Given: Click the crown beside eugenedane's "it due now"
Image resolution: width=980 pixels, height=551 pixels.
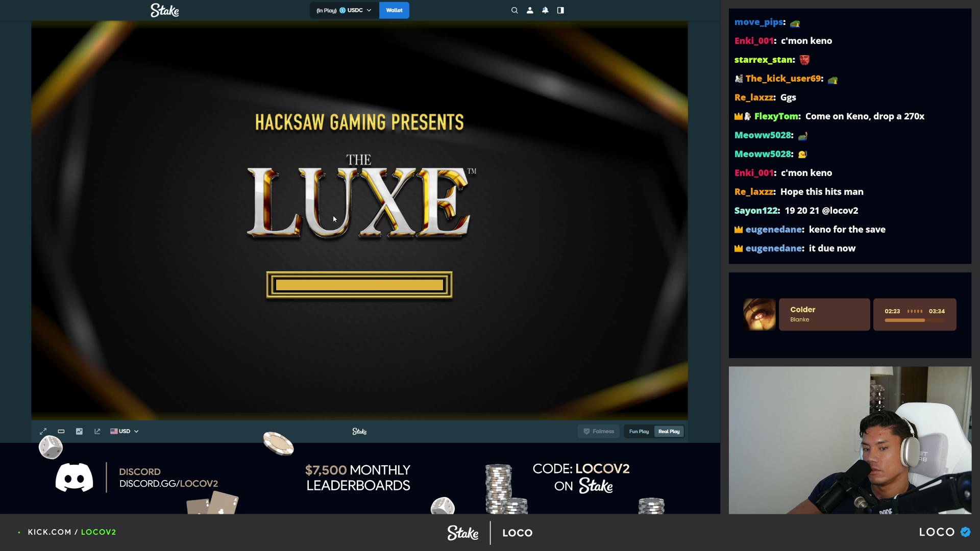Looking at the screenshot, I should click(738, 248).
